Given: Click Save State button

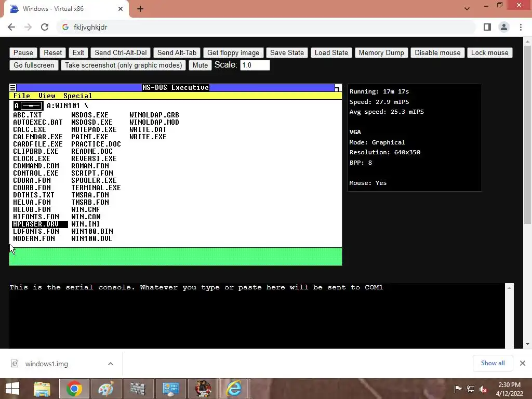Looking at the screenshot, I should point(287,53).
